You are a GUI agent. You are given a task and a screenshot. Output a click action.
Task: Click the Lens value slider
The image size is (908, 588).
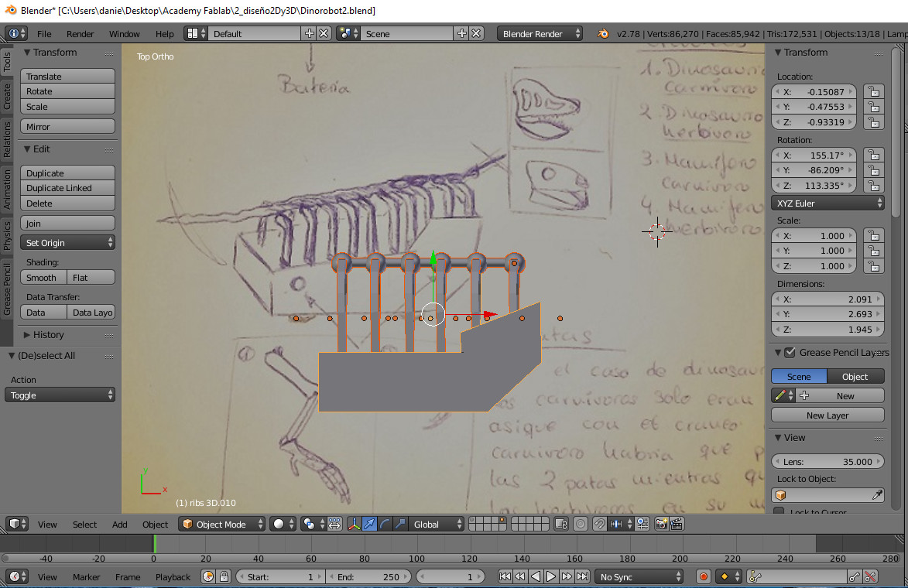tap(827, 461)
